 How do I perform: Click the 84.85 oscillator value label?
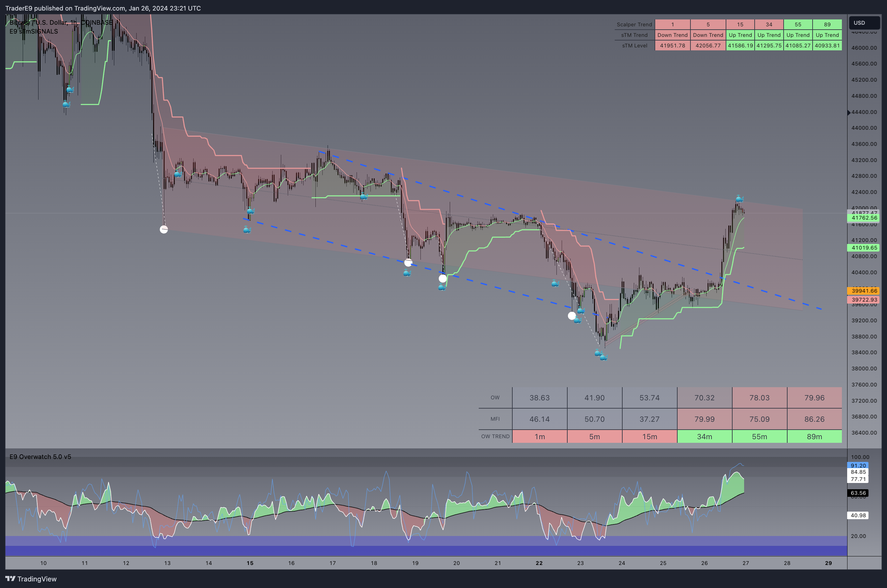pyautogui.click(x=858, y=472)
